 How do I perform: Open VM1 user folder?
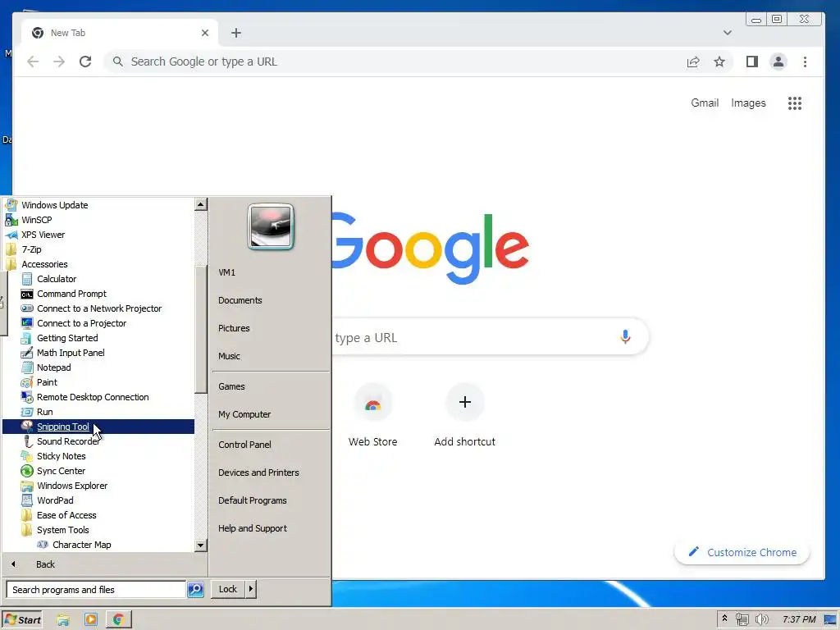tap(226, 272)
